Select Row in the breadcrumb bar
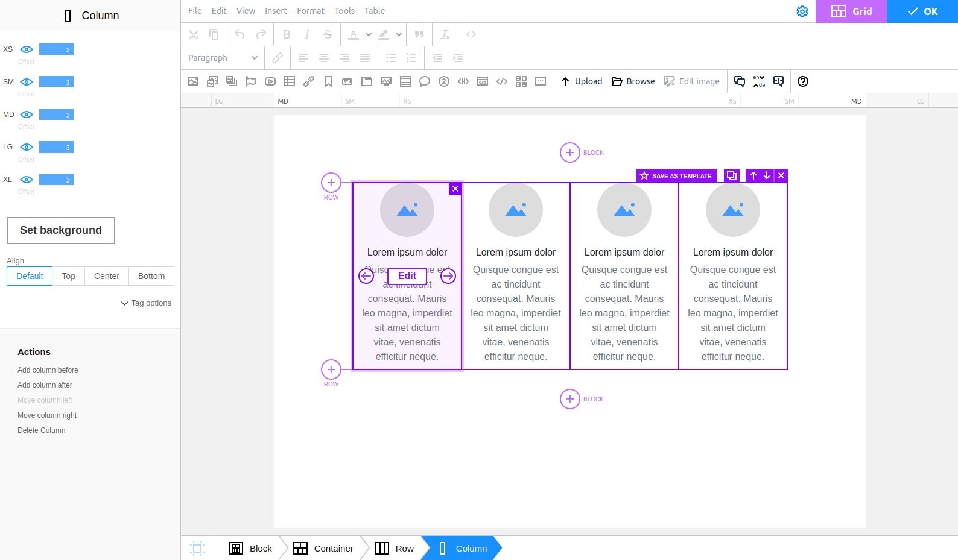Image resolution: width=958 pixels, height=560 pixels. [395, 549]
